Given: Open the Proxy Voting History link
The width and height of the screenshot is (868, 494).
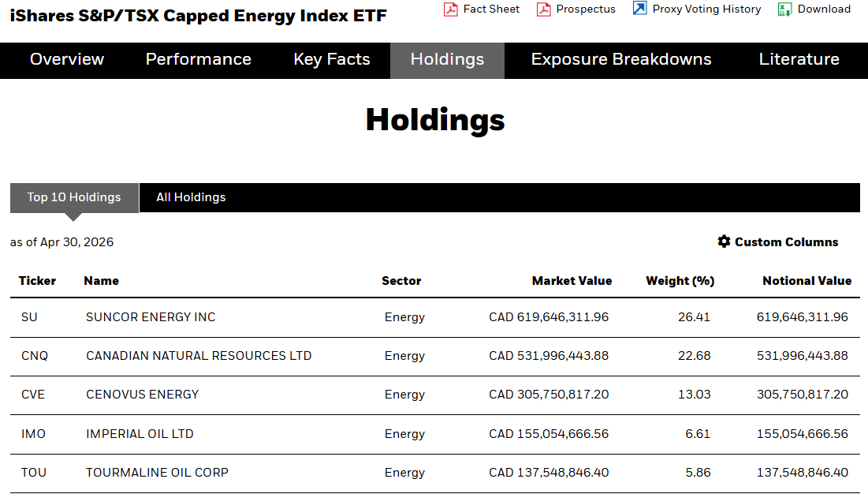Looking at the screenshot, I should click(706, 9).
